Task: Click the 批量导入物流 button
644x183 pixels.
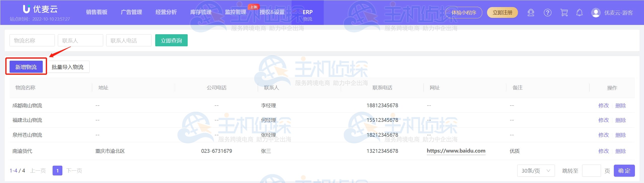Action: [x=68, y=67]
